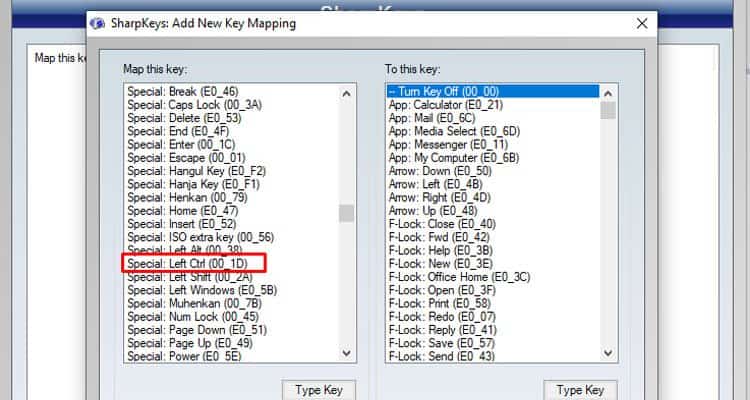
Task: Select 'Special: Power (E0_5E)' entry
Action: click(x=184, y=356)
